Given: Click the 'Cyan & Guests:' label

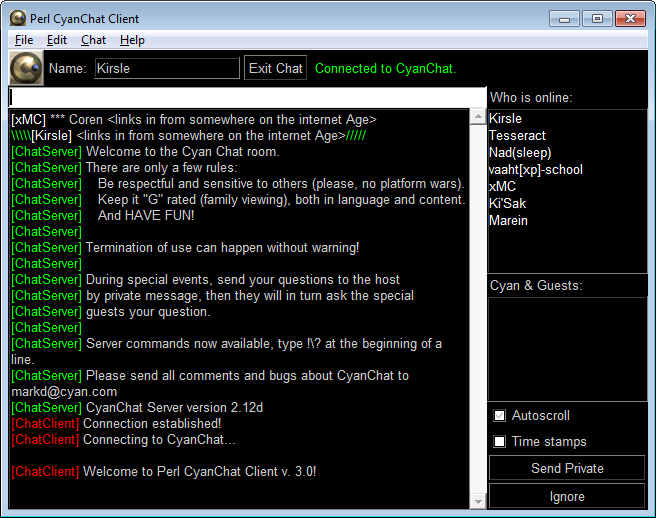Looking at the screenshot, I should point(536,285).
